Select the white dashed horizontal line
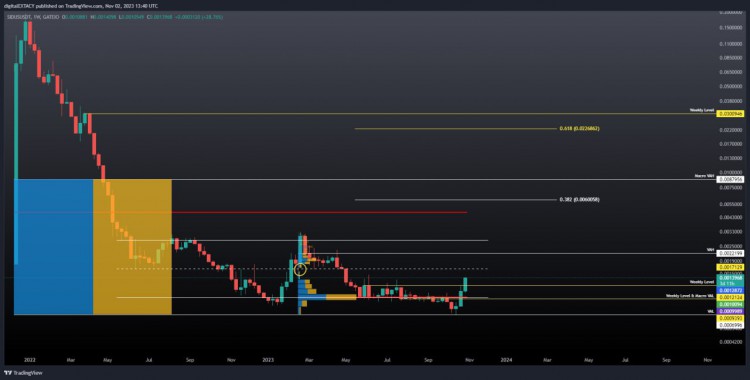Image resolution: width=750 pixels, height=380 pixels. point(302,268)
